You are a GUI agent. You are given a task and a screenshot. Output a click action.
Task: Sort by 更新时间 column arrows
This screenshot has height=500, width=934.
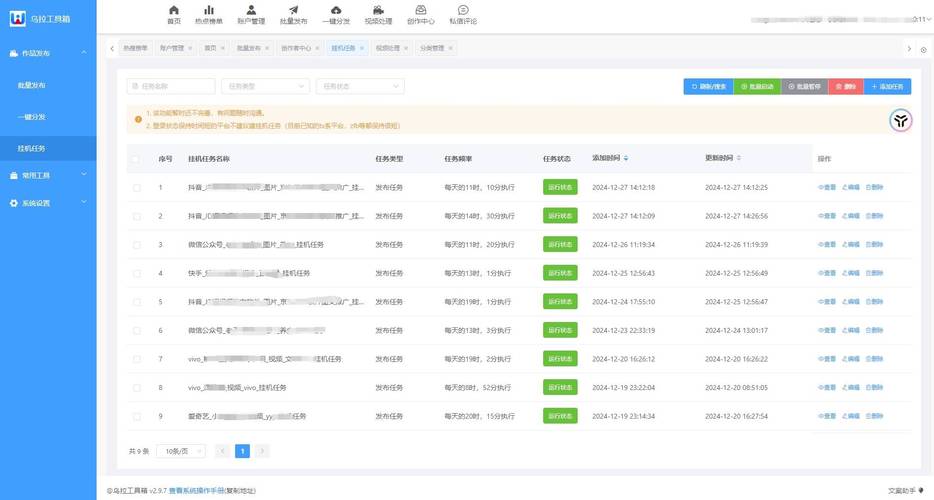click(x=739, y=158)
